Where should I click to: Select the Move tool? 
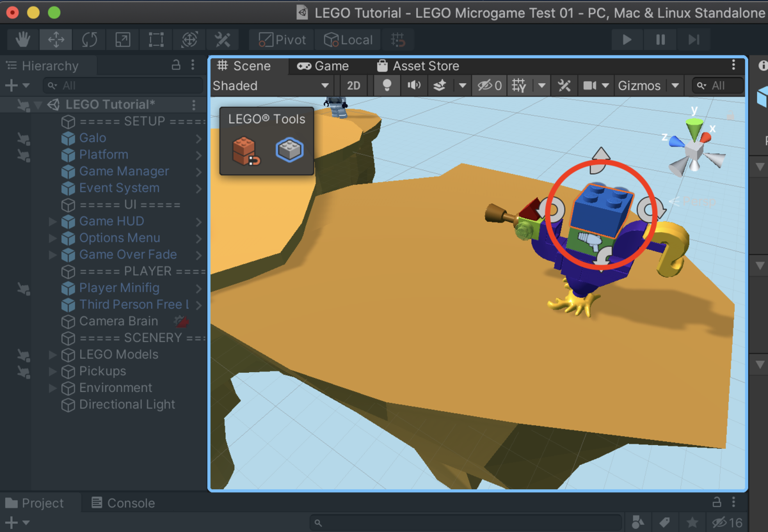tap(56, 40)
